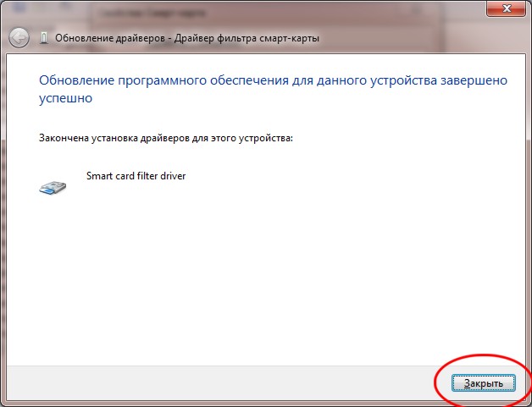Click the back arrow button
Viewport: 532px width, 407px height.
(x=18, y=38)
